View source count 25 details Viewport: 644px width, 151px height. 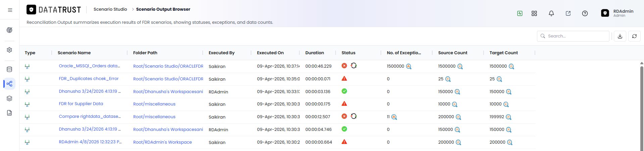point(448,79)
